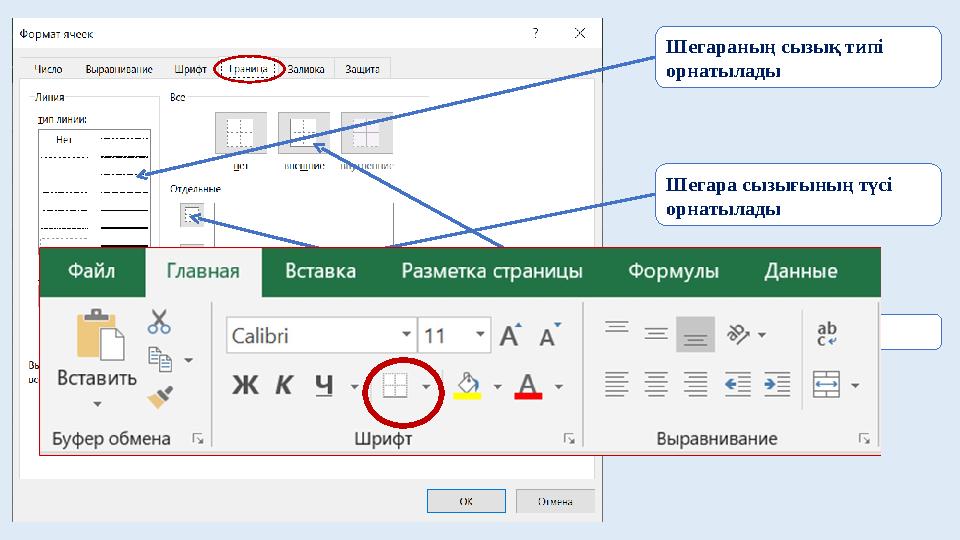Open the Orientation dropdown arrow
This screenshot has height=540, width=960.
(762, 335)
